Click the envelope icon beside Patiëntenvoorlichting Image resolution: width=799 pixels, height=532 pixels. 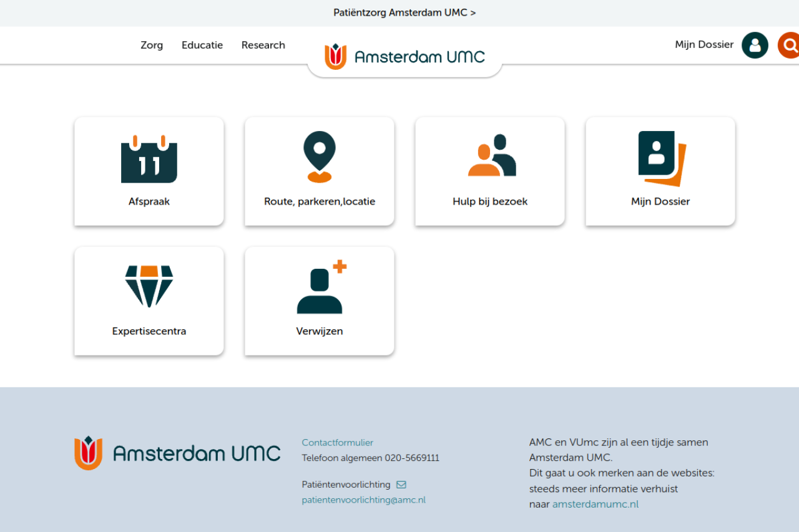point(401,485)
